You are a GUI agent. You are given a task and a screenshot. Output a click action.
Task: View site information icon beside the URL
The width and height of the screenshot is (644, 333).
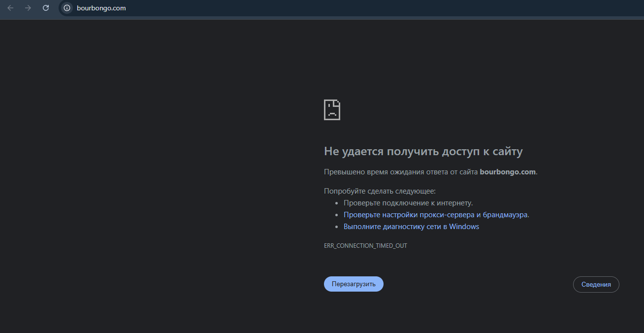coord(67,8)
